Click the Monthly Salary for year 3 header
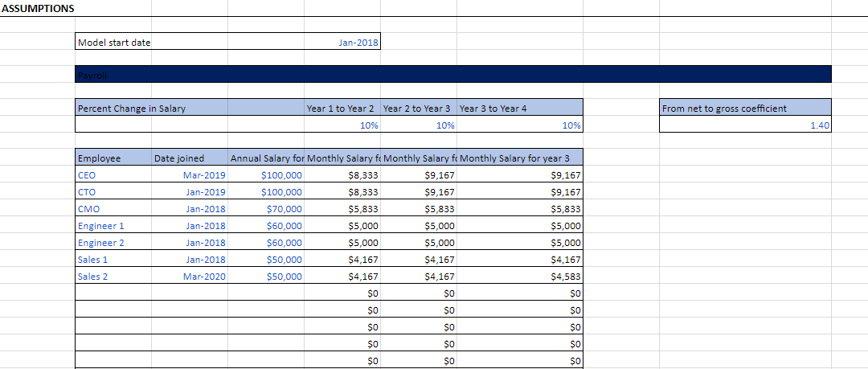This screenshot has height=369, width=868. [x=520, y=158]
